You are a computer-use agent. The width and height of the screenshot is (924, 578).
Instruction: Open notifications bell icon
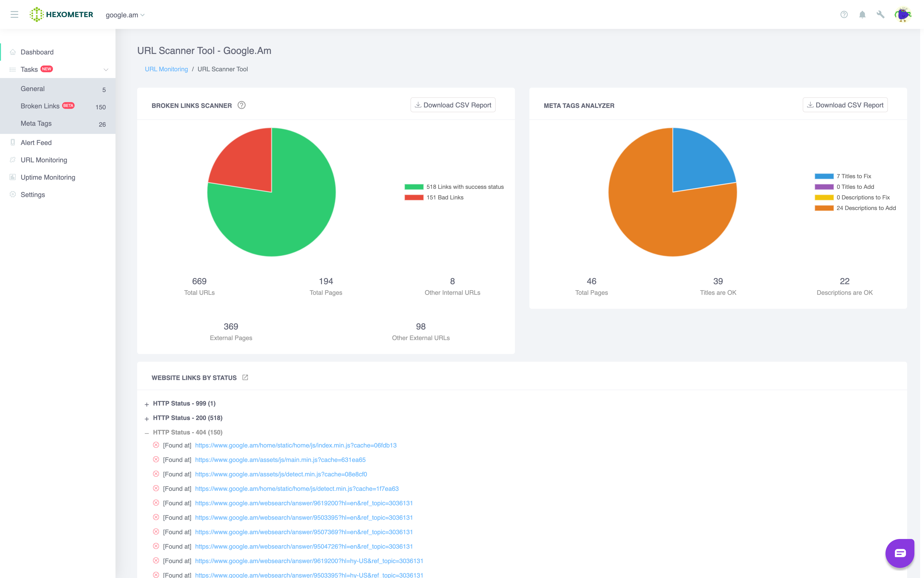(x=862, y=14)
